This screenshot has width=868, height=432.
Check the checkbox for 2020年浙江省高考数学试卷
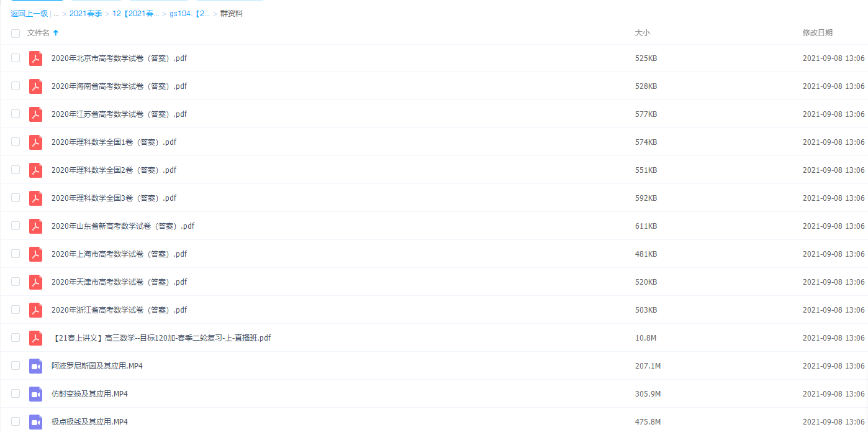[x=15, y=310]
